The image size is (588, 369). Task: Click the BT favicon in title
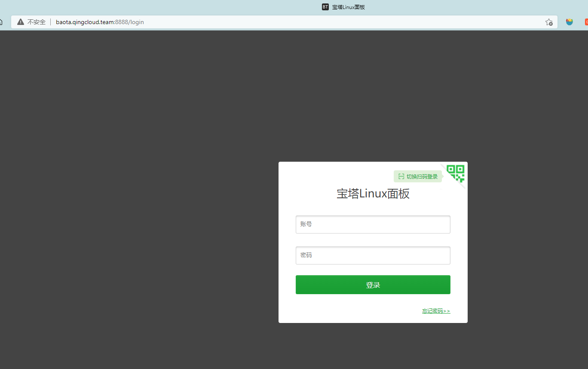pos(325,7)
